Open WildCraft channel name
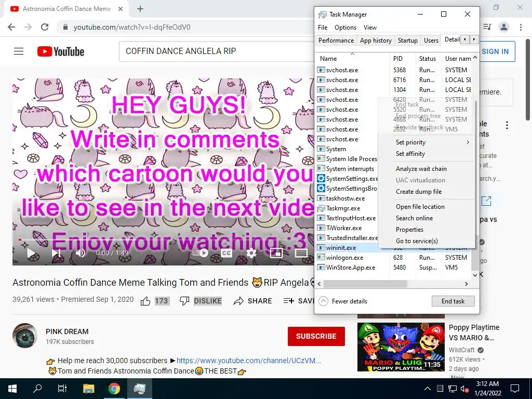Image resolution: width=532 pixels, height=399 pixels. click(461, 350)
